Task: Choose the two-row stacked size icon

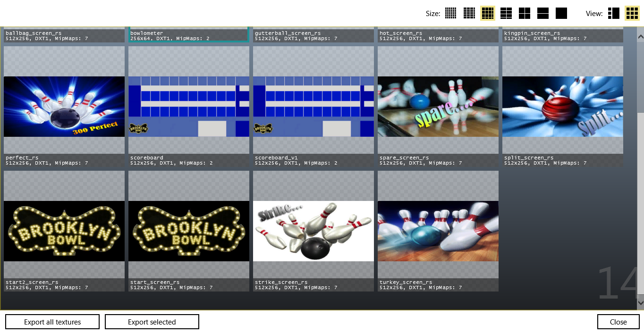Action: click(543, 13)
